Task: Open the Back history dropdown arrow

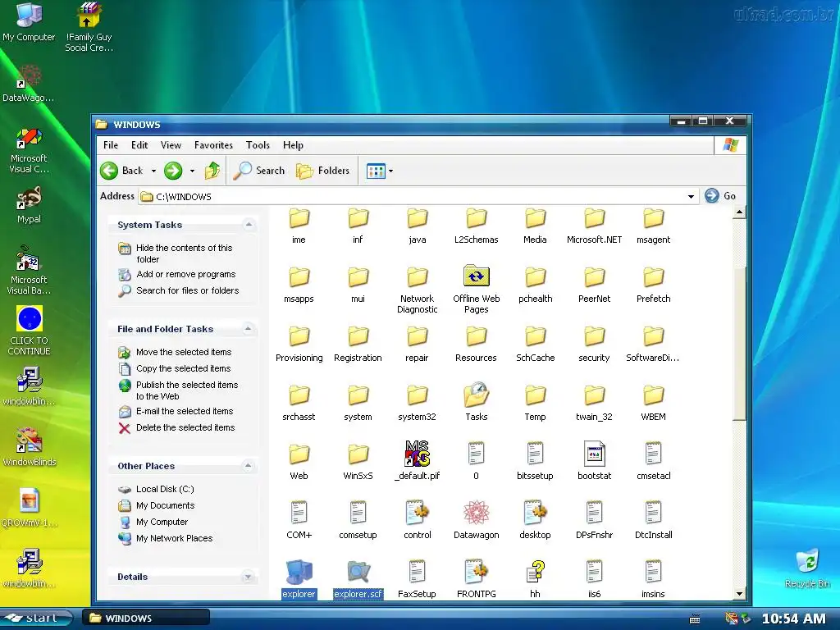Action: pos(153,171)
